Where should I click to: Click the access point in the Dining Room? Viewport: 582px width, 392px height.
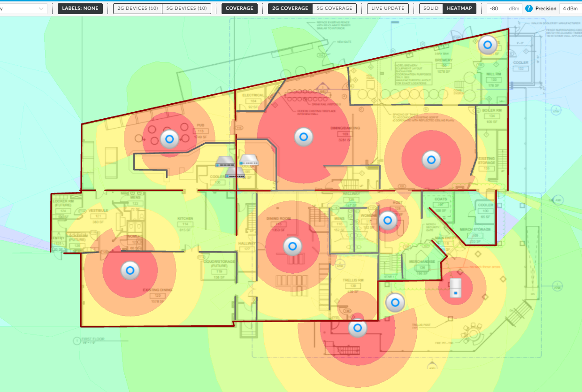(292, 246)
